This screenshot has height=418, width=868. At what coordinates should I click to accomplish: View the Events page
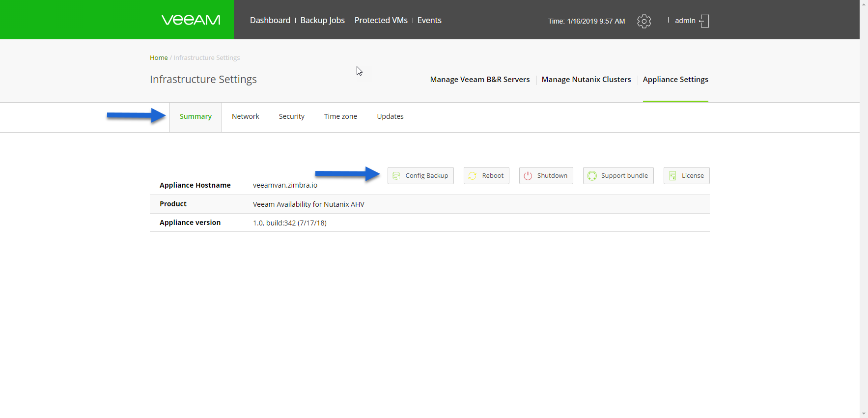[x=429, y=20]
